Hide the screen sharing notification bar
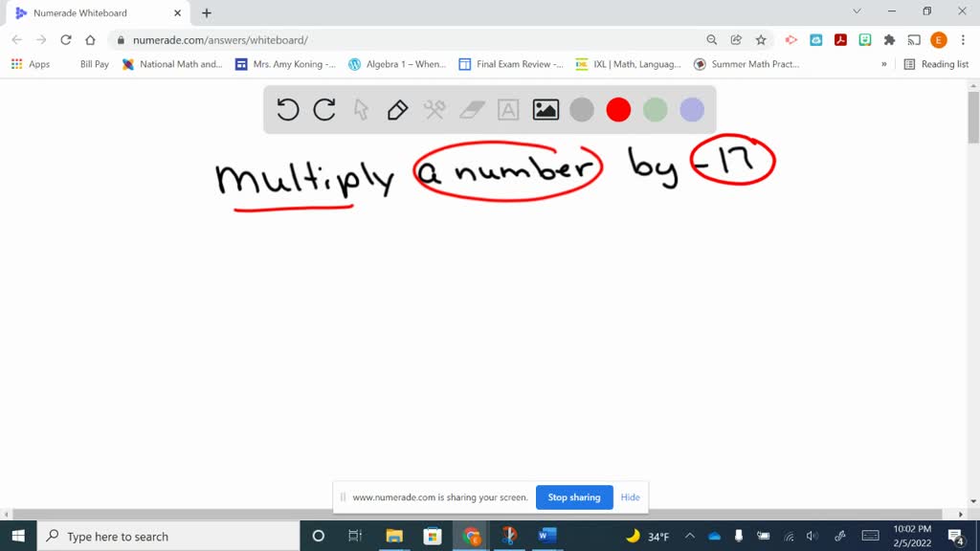The image size is (980, 551). coord(630,497)
